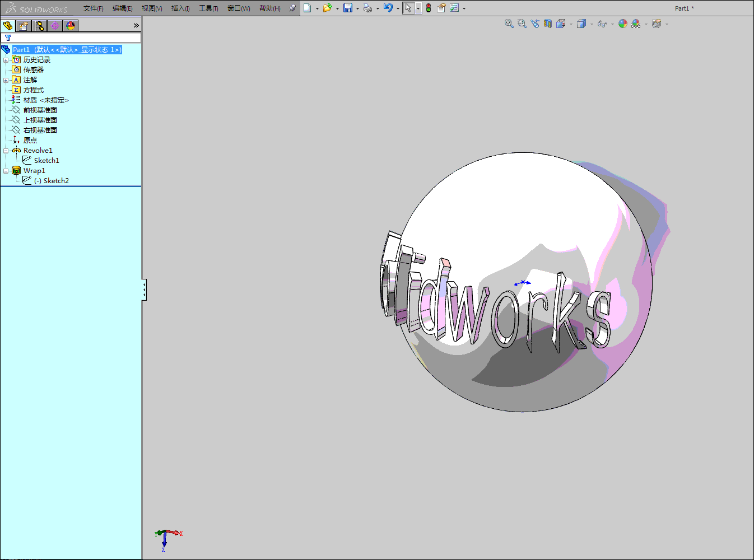Click the filter funnel icon

point(8,38)
